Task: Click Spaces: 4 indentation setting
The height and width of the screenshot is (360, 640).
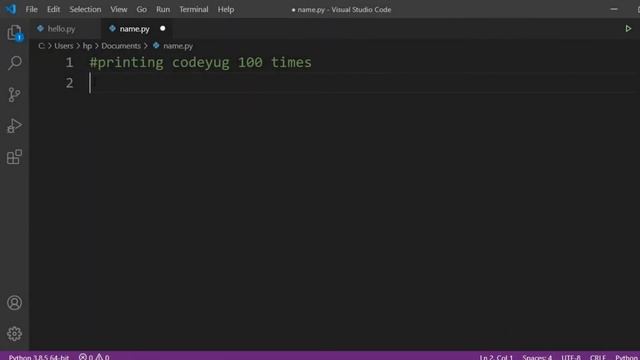Action: tap(537, 357)
